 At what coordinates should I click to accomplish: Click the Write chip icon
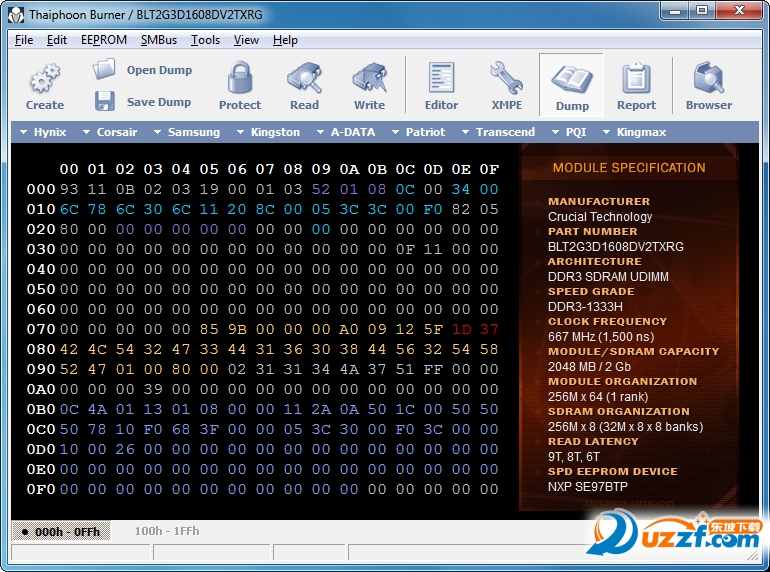click(370, 78)
